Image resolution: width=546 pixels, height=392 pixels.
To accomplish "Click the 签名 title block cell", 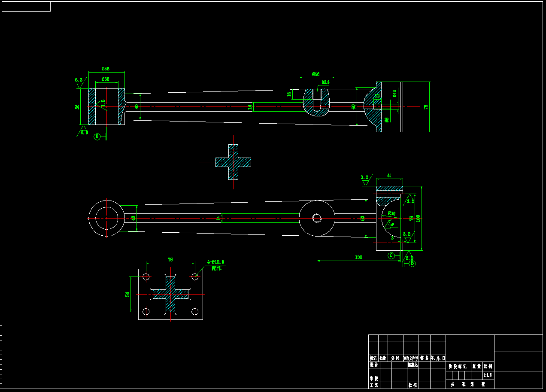I will click(425, 358).
